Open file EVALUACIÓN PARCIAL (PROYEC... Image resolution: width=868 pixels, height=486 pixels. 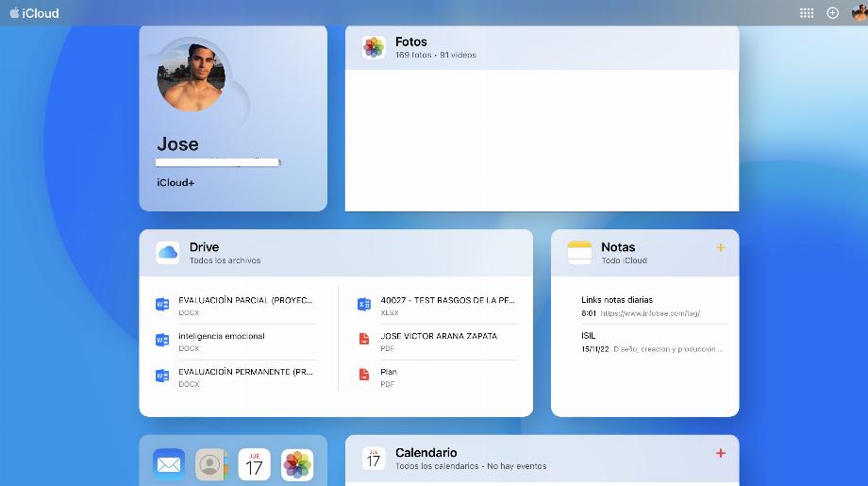click(245, 300)
